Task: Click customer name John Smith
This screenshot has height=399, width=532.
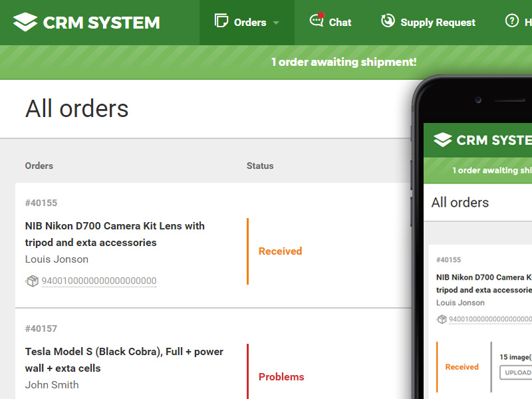Action: [x=52, y=385]
